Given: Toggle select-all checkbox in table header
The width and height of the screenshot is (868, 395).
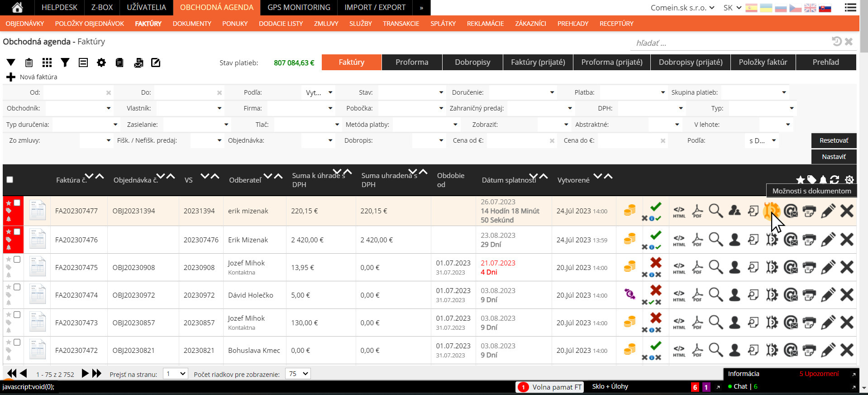Looking at the screenshot, I should pos(10,179).
